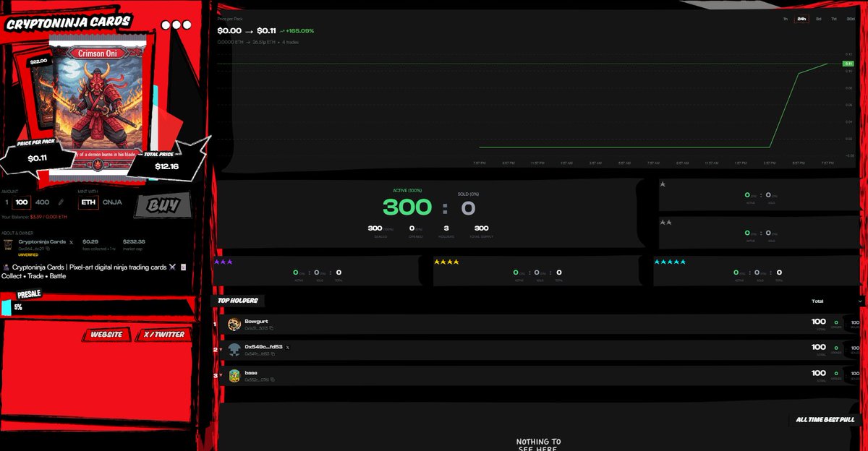
Task: Select amount 400
Action: click(x=42, y=202)
